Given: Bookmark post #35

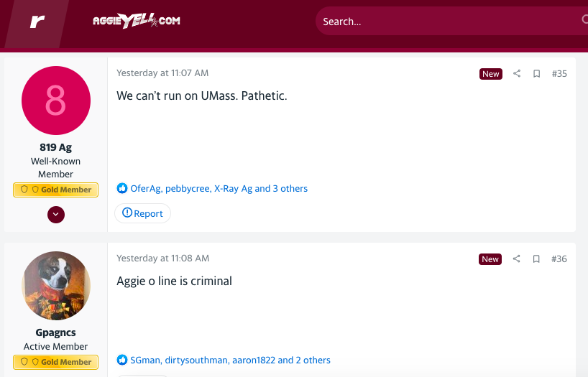Looking at the screenshot, I should pyautogui.click(x=536, y=74).
